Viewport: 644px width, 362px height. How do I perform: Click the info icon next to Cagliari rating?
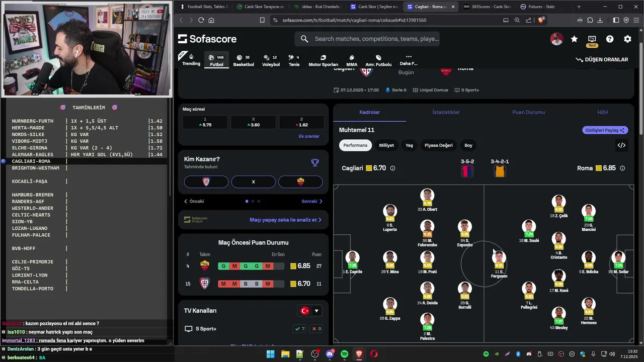[392, 168]
